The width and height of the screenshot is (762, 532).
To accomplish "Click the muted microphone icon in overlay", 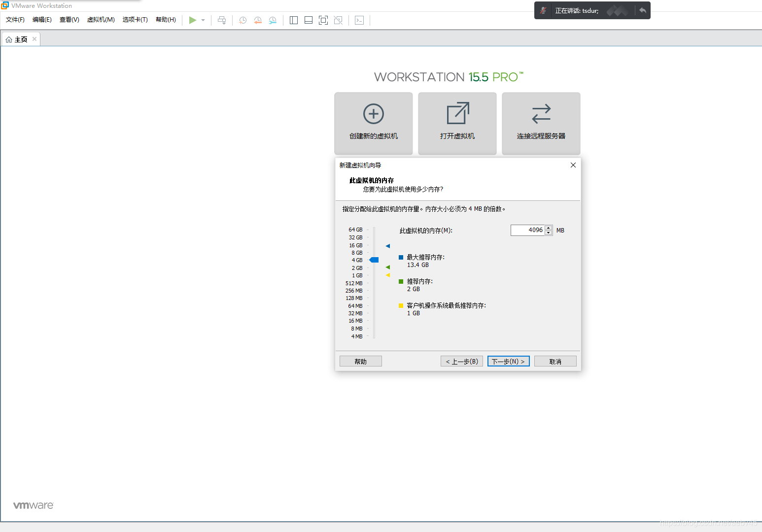I will [543, 10].
